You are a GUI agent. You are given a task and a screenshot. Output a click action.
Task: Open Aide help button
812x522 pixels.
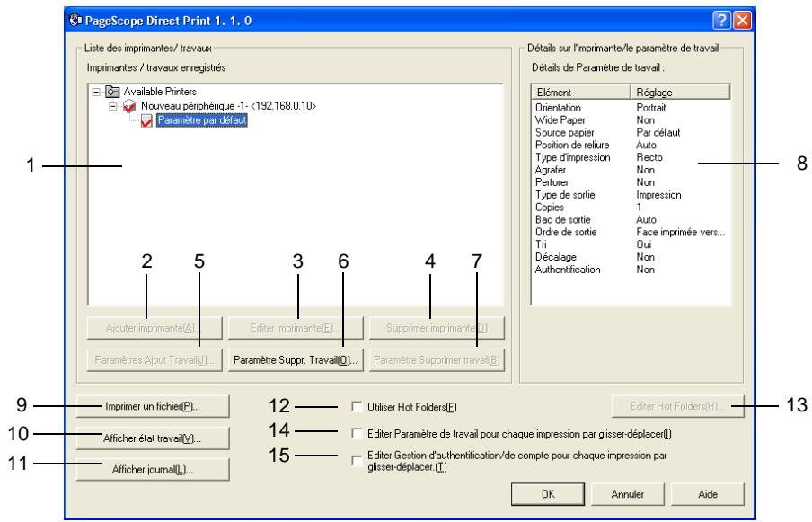(708, 494)
